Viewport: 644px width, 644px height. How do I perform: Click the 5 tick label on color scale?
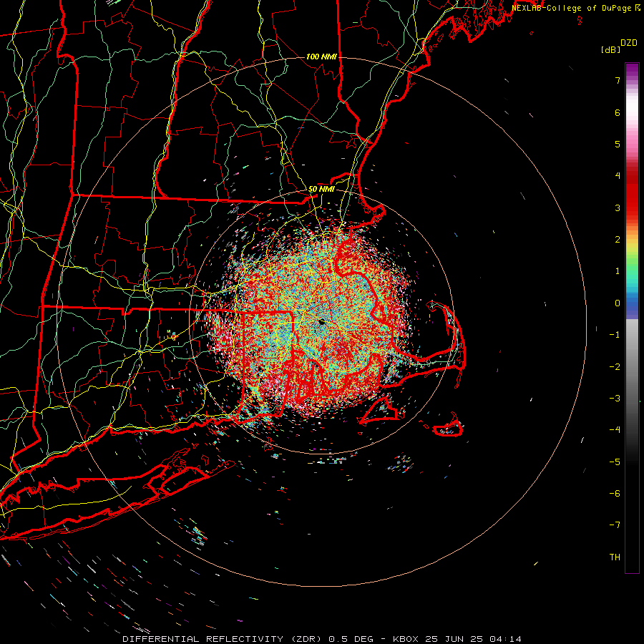(618, 144)
